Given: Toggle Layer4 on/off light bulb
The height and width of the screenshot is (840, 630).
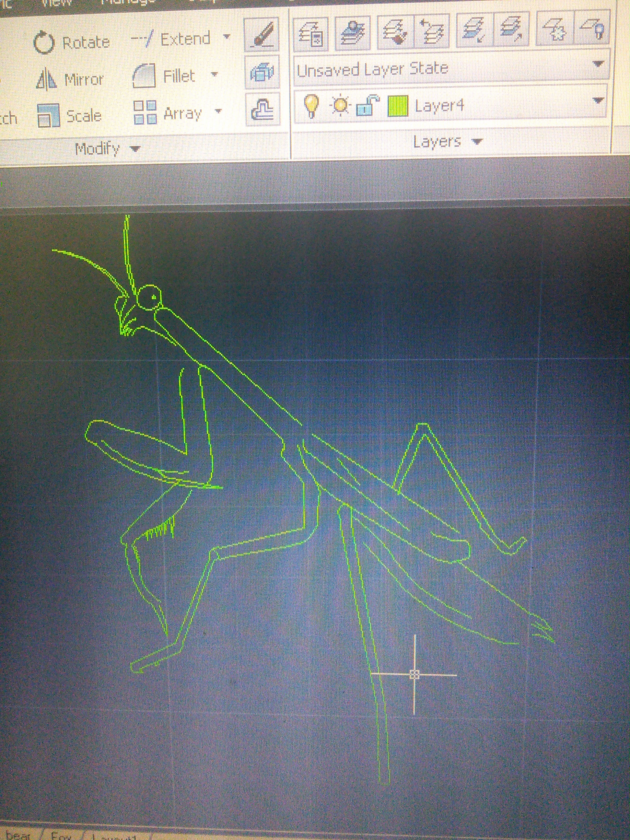Looking at the screenshot, I should pyautogui.click(x=311, y=106).
